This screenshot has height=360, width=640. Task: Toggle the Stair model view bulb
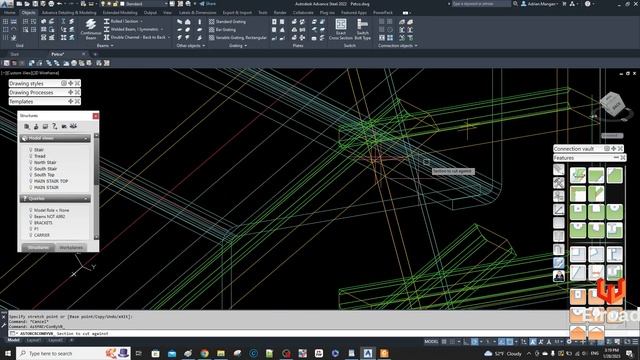[x=31, y=150]
